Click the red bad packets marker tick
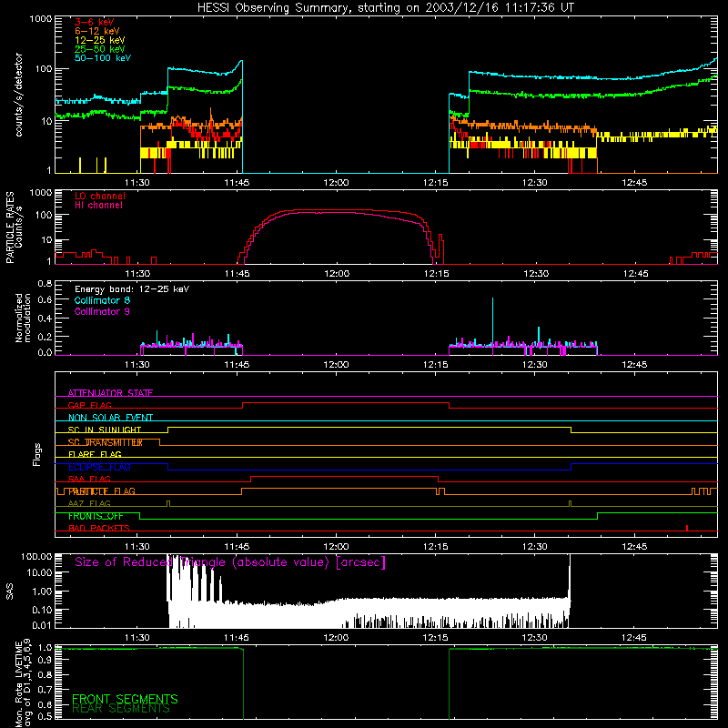Screen dimensions: 728x728 pos(687,528)
